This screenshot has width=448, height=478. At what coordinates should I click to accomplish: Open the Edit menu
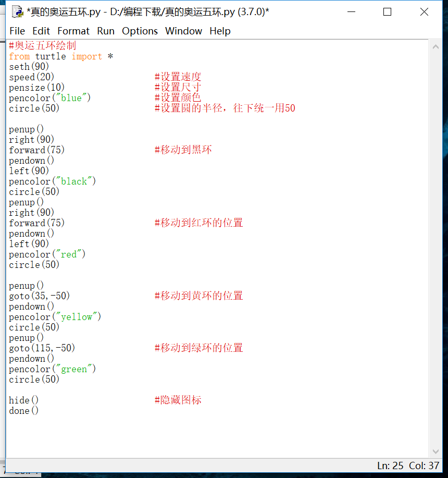(41, 31)
